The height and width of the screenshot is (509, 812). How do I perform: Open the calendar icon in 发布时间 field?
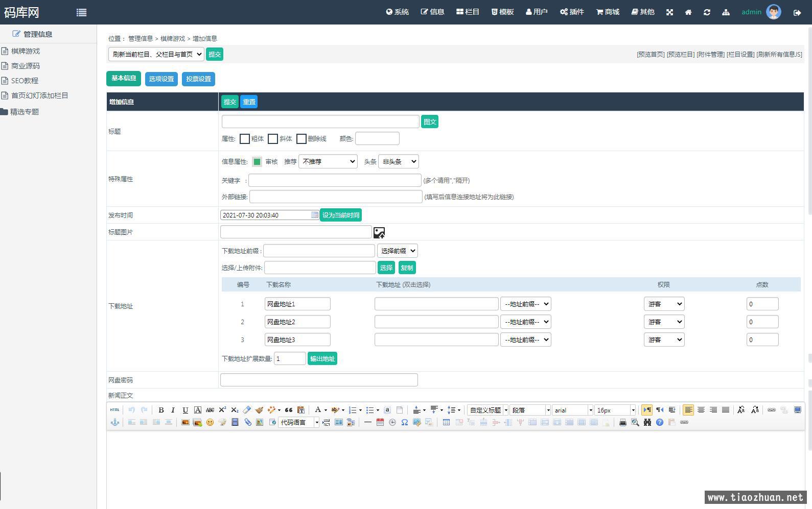[315, 215]
